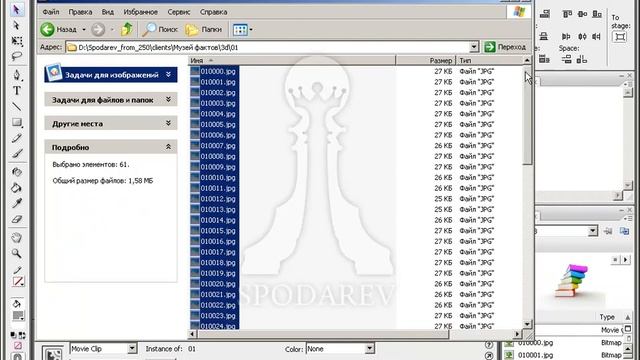Click the Назад back button
The width and height of the screenshot is (640, 360).
pos(59,29)
